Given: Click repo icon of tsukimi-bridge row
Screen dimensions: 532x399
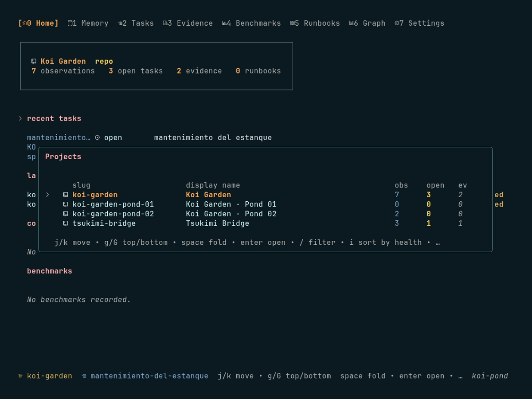Looking at the screenshot, I should [x=66, y=223].
